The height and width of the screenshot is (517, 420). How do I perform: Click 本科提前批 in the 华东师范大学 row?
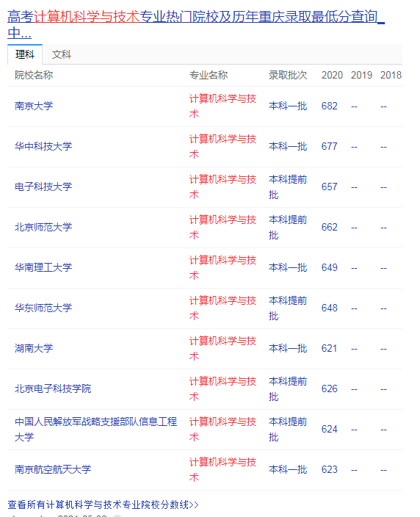pyautogui.click(x=288, y=308)
